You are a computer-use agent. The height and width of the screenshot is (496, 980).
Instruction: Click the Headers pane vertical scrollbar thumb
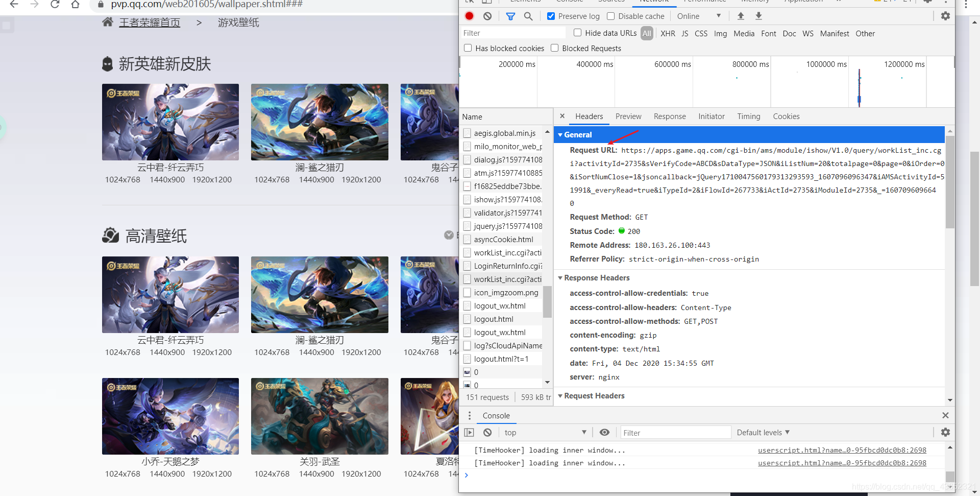pyautogui.click(x=950, y=181)
